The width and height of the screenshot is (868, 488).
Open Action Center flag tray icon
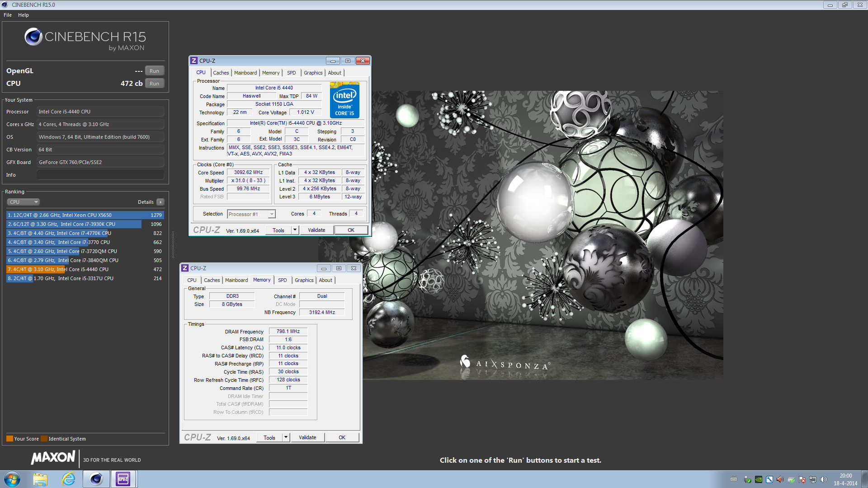[x=802, y=479]
